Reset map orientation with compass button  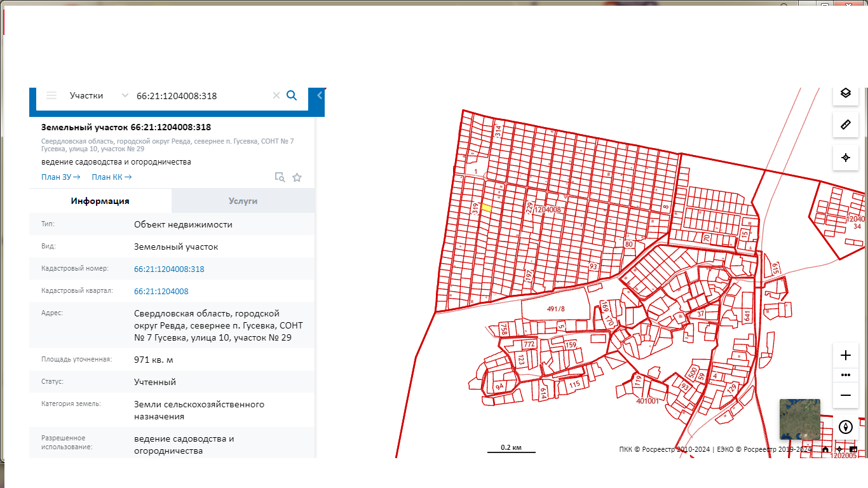(x=845, y=426)
